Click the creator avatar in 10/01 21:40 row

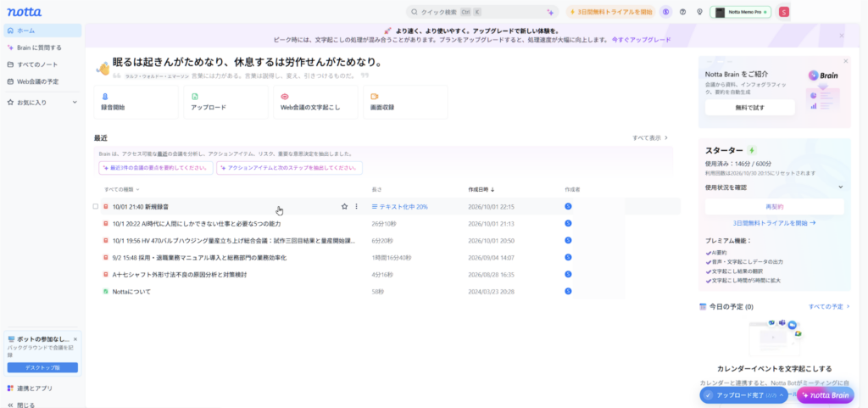point(568,206)
